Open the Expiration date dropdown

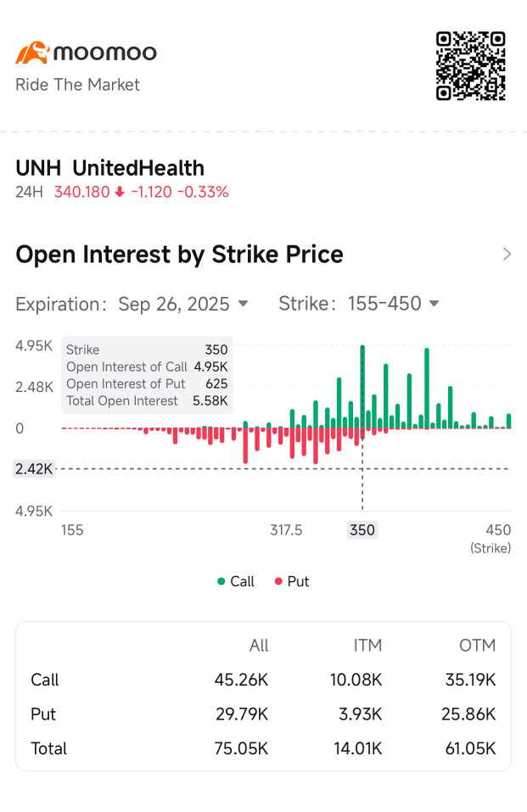[x=182, y=304]
